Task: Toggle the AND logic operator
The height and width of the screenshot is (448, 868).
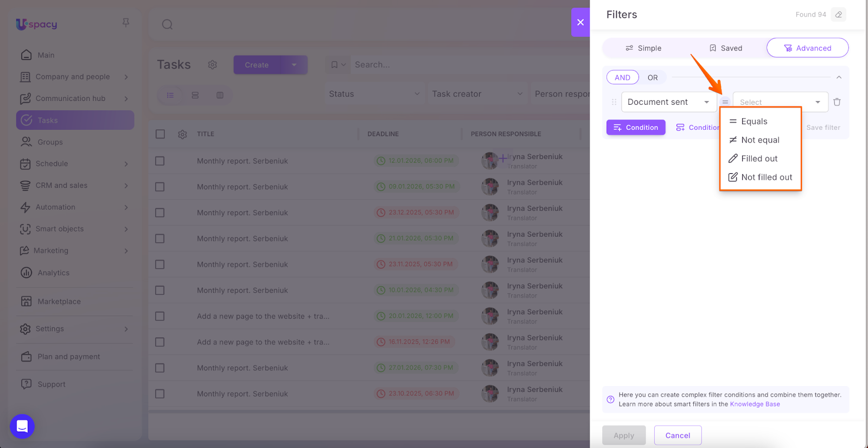Action: (622, 78)
